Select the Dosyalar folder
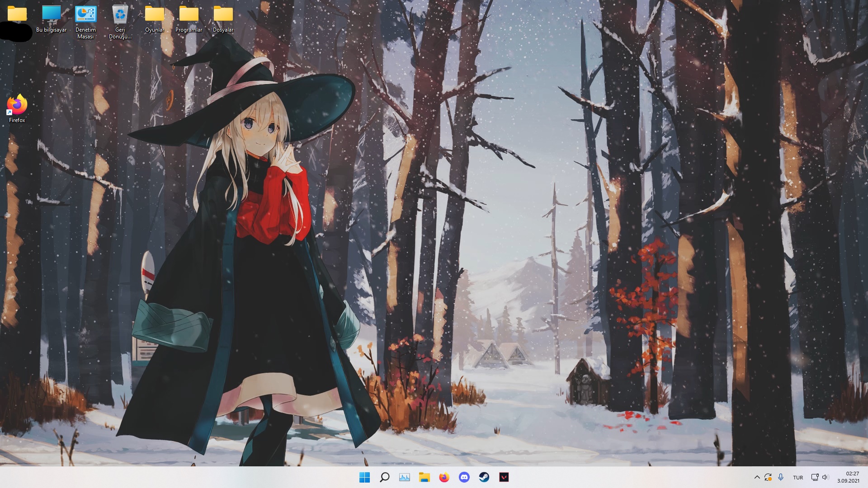The height and width of the screenshot is (488, 868). coord(223,19)
